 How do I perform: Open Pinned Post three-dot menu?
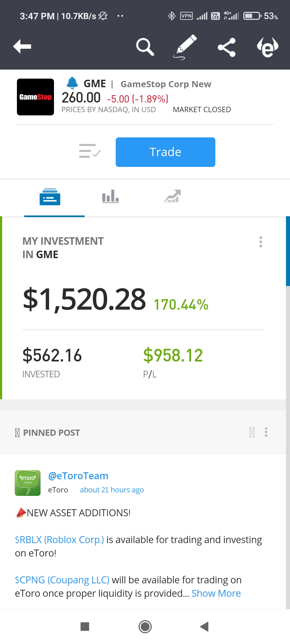(x=266, y=432)
